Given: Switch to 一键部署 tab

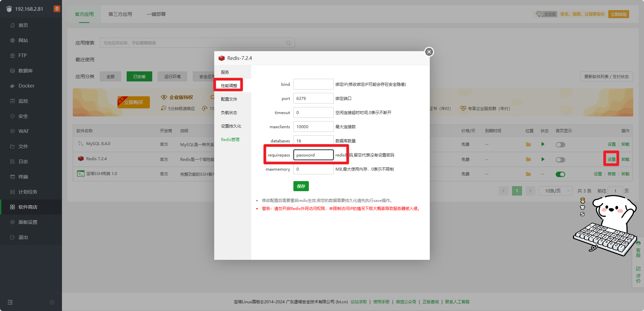Looking at the screenshot, I should (x=156, y=14).
